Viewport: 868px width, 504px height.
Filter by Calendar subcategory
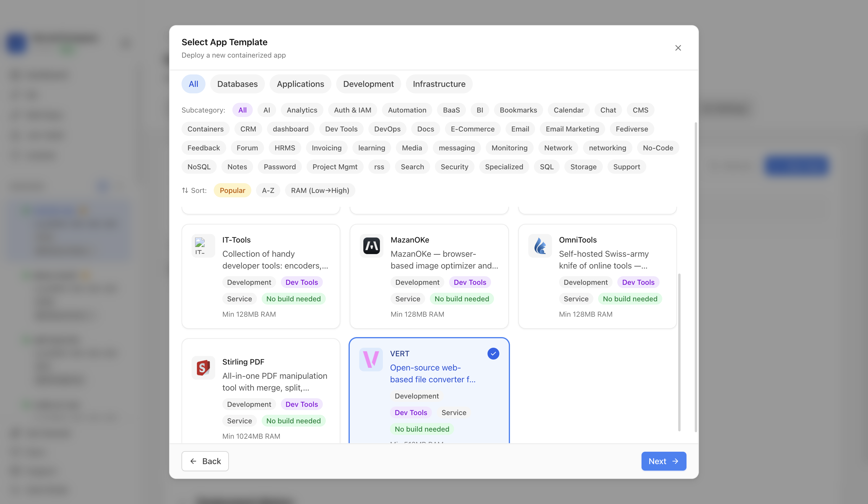pos(568,110)
